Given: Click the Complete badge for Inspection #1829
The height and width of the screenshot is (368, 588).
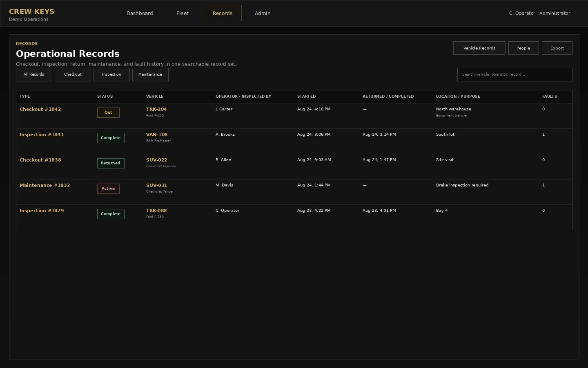Looking at the screenshot, I should 111,214.
